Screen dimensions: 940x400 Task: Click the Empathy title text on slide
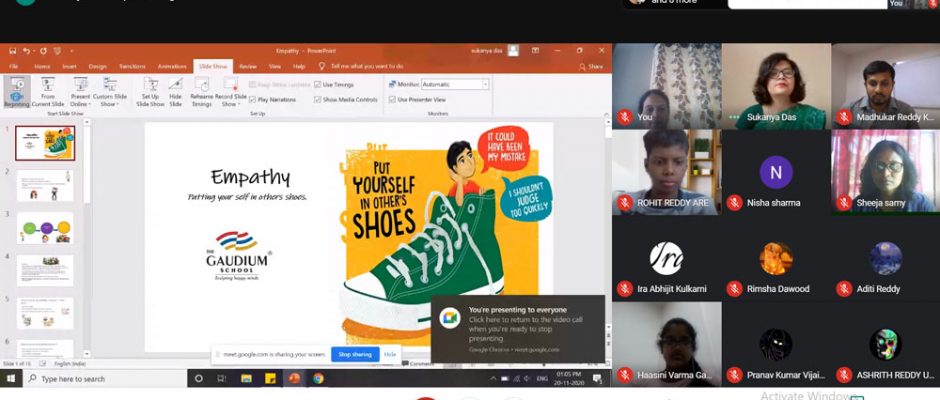coord(250,178)
